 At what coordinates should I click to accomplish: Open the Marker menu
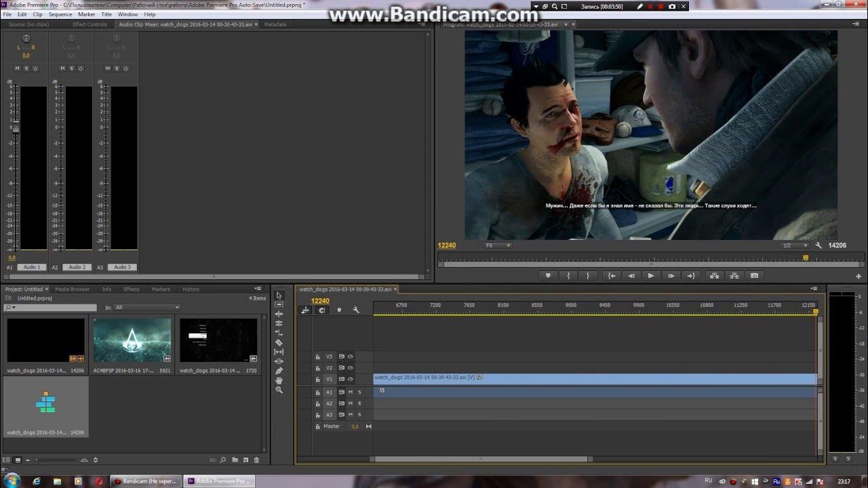(87, 14)
